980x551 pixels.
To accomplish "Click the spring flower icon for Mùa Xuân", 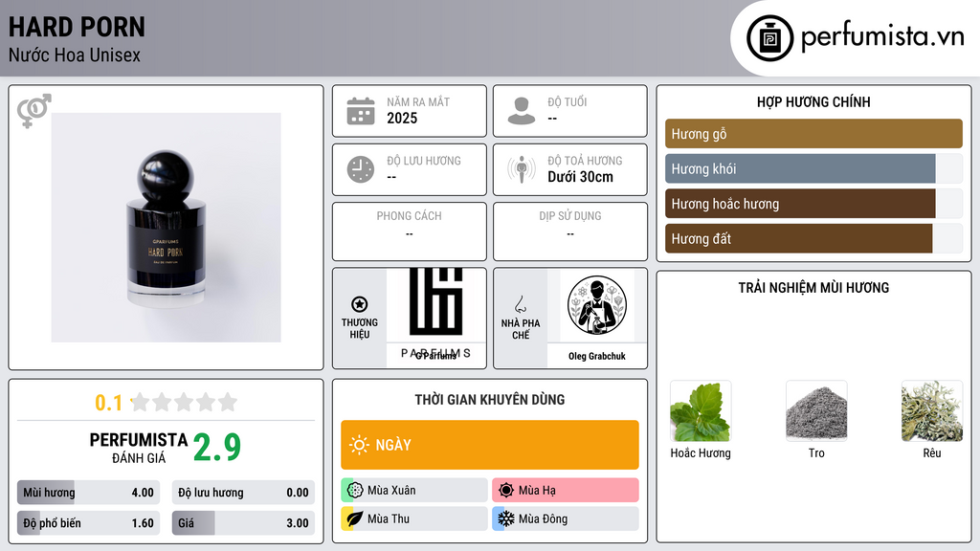I will pyautogui.click(x=355, y=490).
